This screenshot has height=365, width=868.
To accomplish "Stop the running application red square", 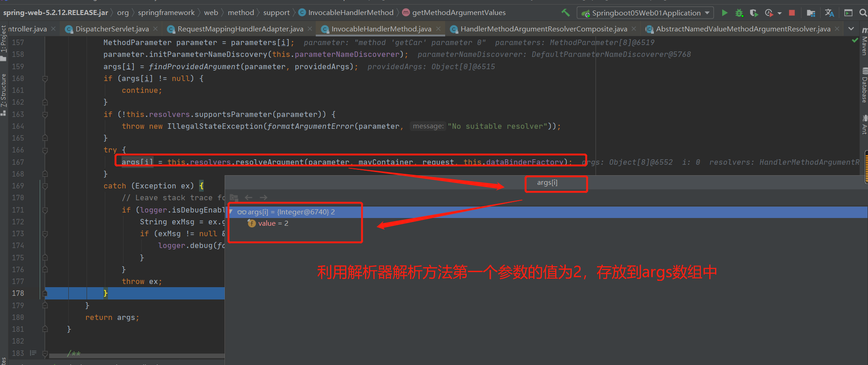I will (792, 13).
